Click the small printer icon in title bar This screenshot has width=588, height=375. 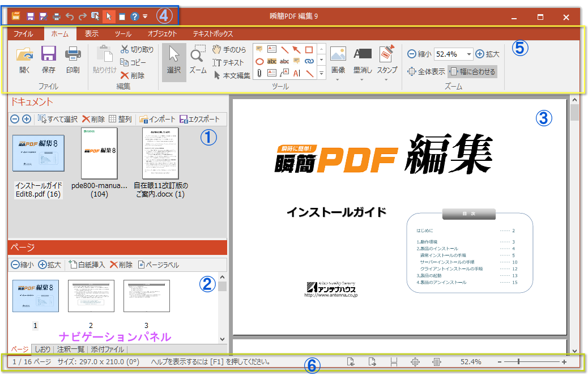point(57,16)
